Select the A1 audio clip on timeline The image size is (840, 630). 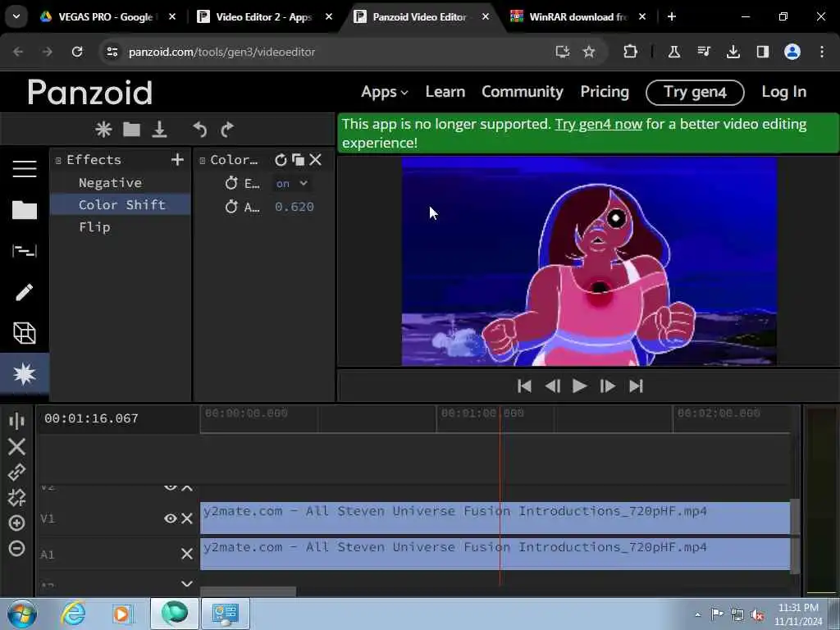coord(495,554)
